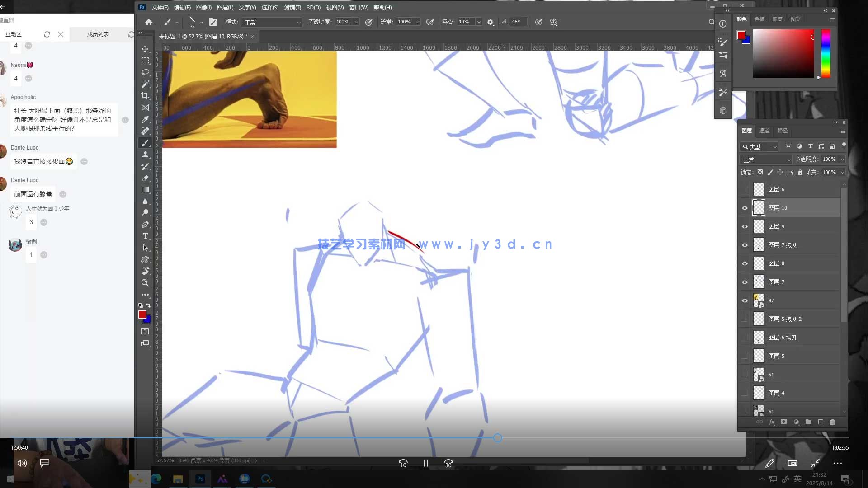
Task: Open the layer opacity dropdown arrow
Action: tap(842, 160)
